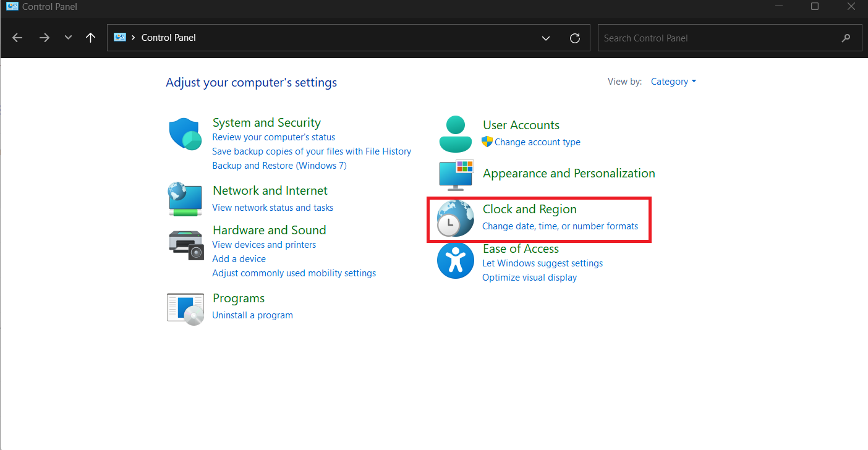Open Hardware and Sound heading
This screenshot has height=450, width=868.
[269, 230]
